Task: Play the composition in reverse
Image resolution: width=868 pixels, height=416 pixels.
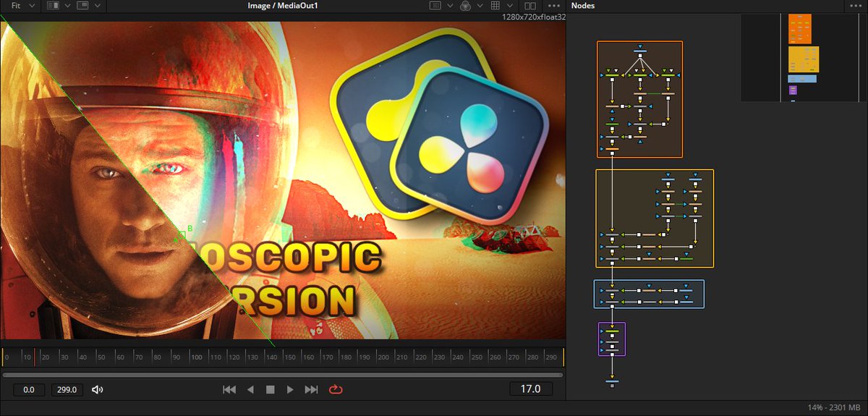Action: (x=250, y=389)
